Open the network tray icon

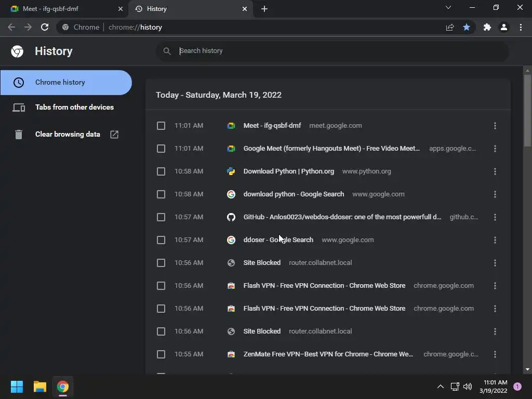coord(455,387)
